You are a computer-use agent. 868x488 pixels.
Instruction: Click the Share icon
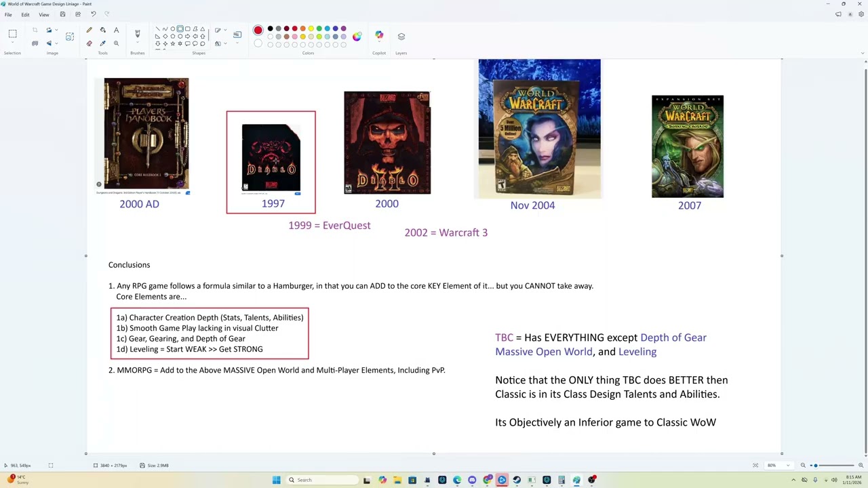77,14
